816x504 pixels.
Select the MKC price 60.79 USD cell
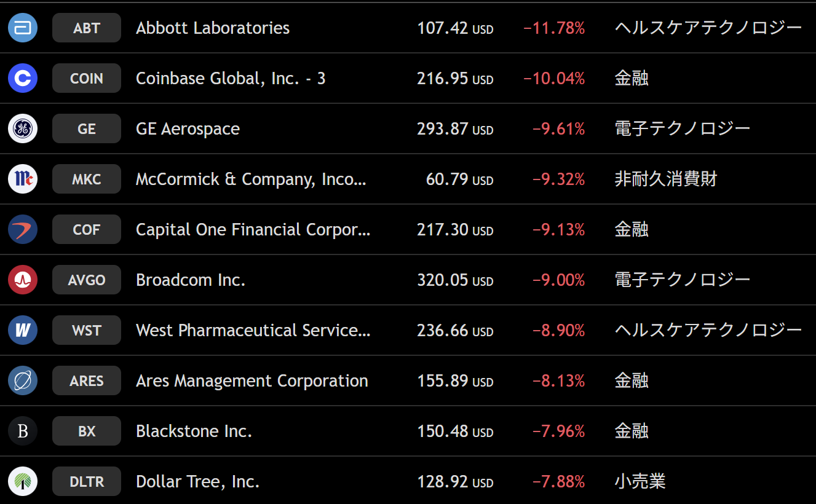coord(459,179)
